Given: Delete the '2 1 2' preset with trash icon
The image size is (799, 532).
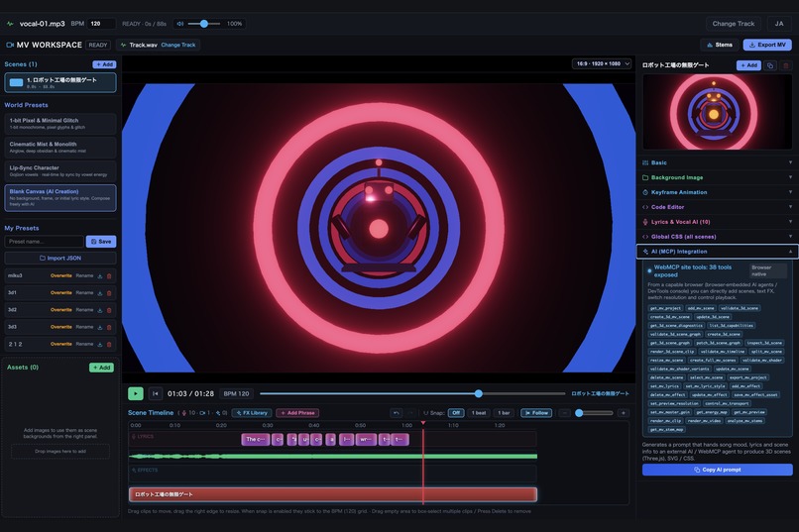Looking at the screenshot, I should (x=108, y=344).
